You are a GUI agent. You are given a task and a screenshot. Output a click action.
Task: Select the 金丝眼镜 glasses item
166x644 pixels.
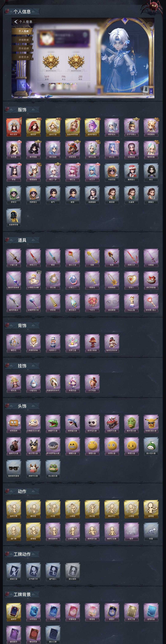click(112, 302)
